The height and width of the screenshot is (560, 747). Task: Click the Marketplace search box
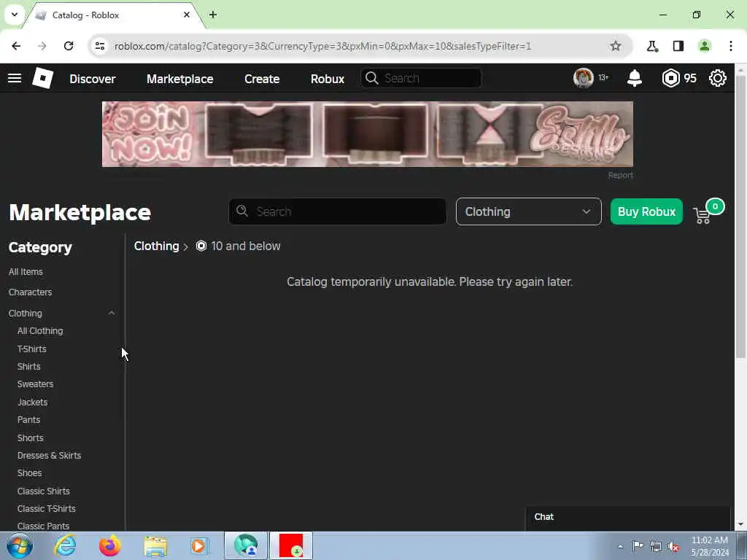(337, 211)
